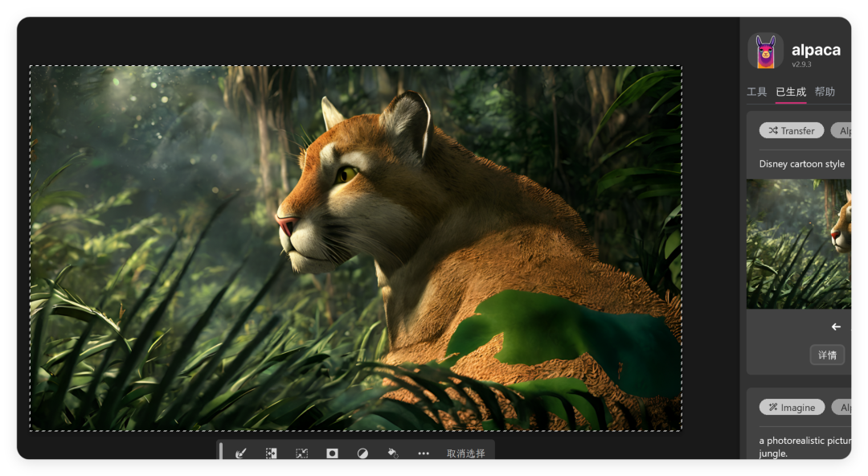
Task: Click the Transfer button
Action: click(x=791, y=130)
